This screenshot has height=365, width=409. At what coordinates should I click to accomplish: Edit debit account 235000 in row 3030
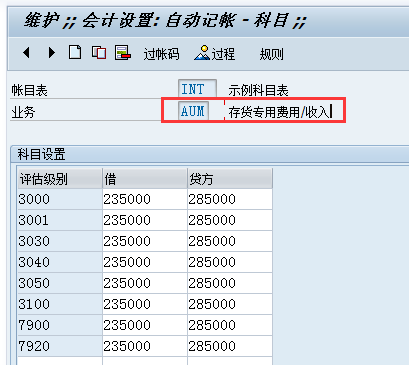(x=145, y=241)
